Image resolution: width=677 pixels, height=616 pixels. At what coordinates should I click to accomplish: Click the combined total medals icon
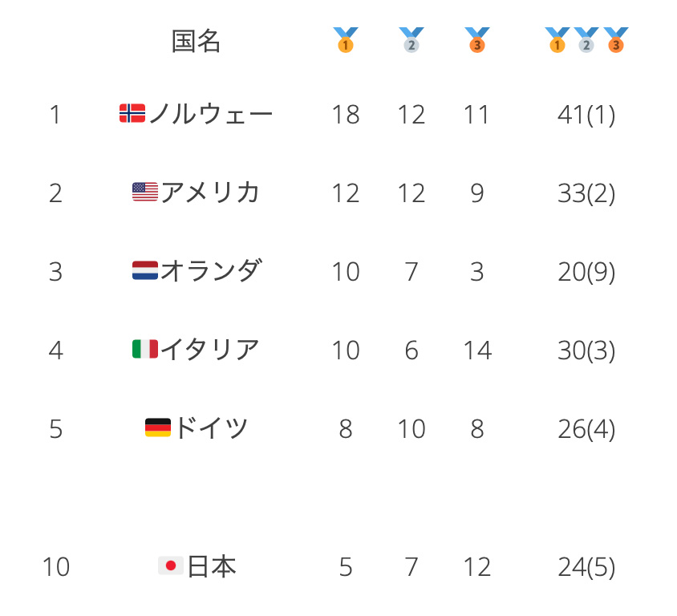click(586, 40)
